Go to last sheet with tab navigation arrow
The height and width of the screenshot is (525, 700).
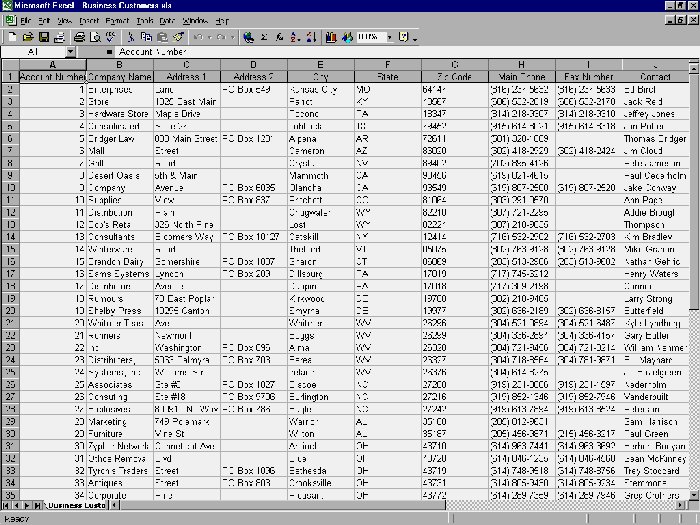(x=38, y=505)
